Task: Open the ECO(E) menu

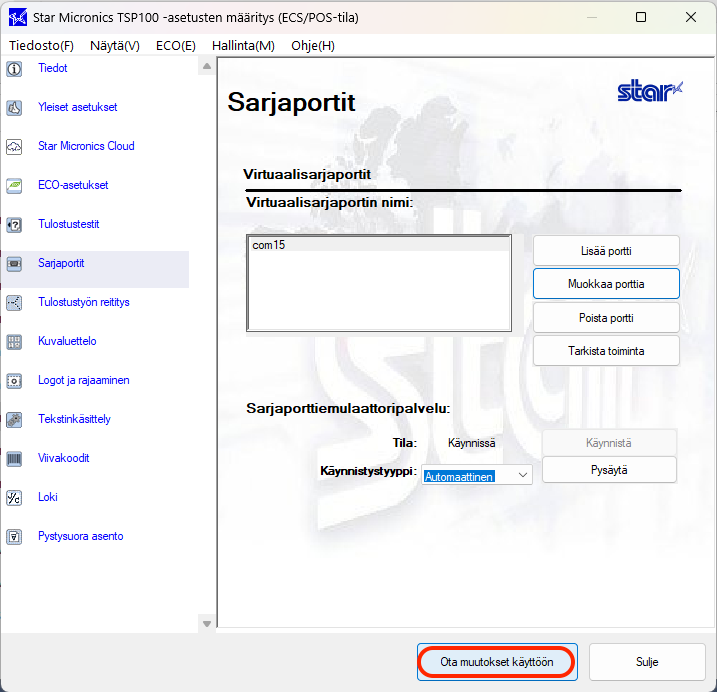Action: [x=176, y=46]
